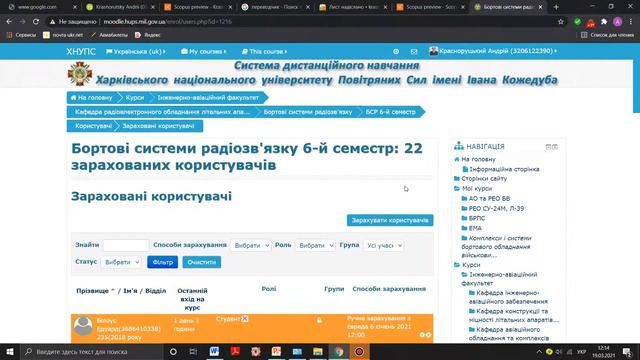Click the Знайти search input field
This screenshot has width=640, height=360.
pyautogui.click(x=126, y=245)
